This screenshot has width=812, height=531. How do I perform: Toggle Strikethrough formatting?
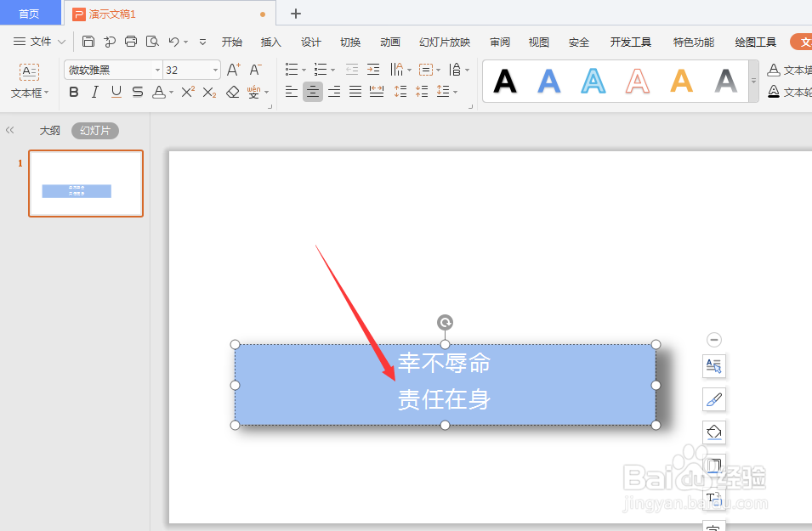[x=137, y=92]
